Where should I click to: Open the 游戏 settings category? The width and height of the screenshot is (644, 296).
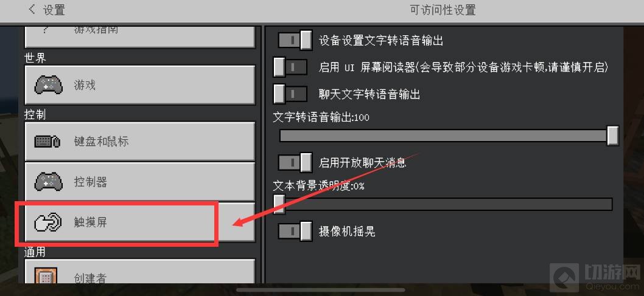pos(140,84)
